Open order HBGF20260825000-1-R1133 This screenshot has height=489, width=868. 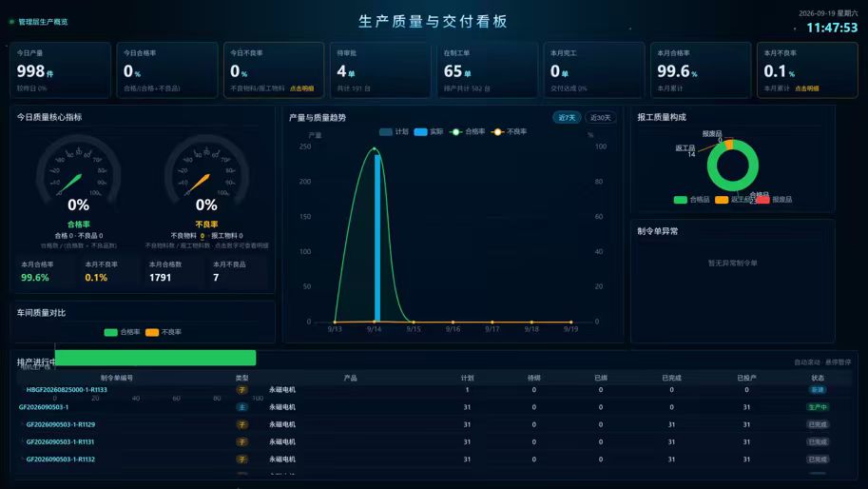[x=67, y=390]
